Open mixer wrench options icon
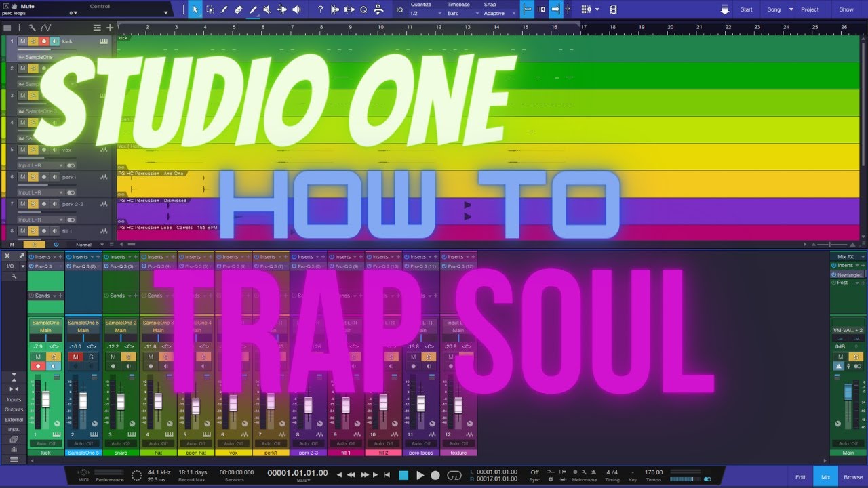 click(14, 276)
